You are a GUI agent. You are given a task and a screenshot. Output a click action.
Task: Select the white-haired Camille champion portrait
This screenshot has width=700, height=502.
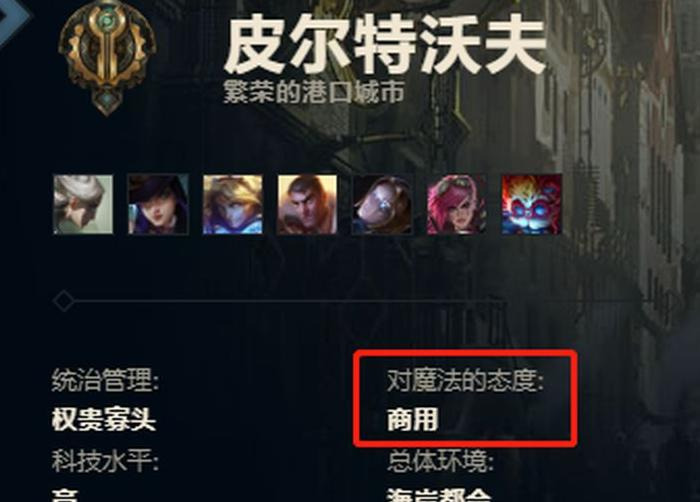click(x=83, y=204)
